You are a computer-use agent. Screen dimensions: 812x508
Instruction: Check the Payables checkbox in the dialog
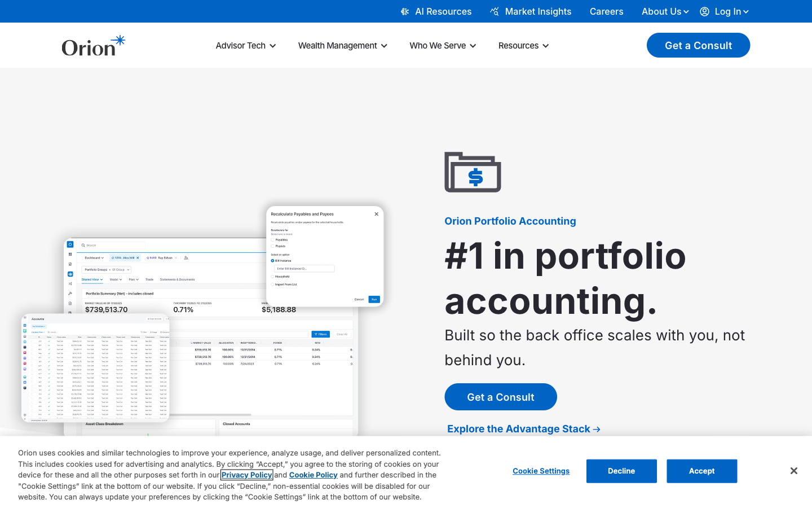(272, 240)
